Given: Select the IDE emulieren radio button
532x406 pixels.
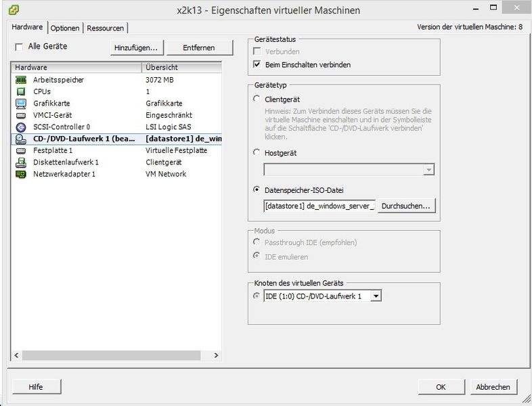Looking at the screenshot, I should coord(257,256).
